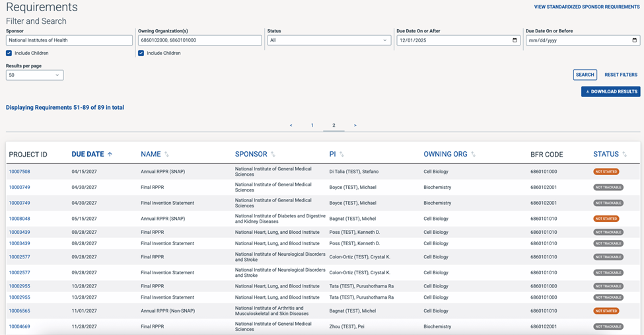Click the Status column sort icon
The width and height of the screenshot is (644, 335).
coord(624,155)
